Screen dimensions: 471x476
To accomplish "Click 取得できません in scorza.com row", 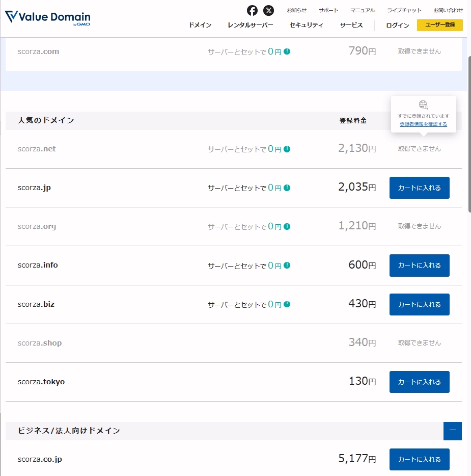I will point(420,51).
